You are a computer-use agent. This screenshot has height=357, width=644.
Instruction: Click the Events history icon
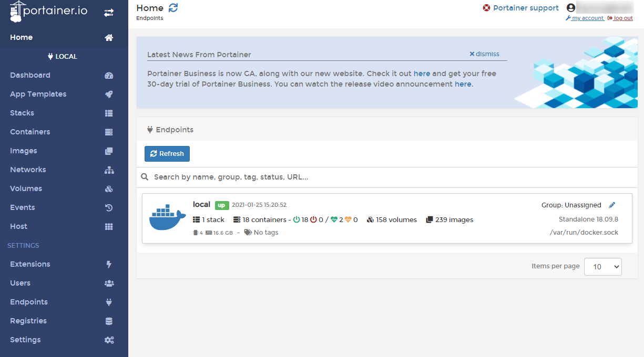click(109, 208)
